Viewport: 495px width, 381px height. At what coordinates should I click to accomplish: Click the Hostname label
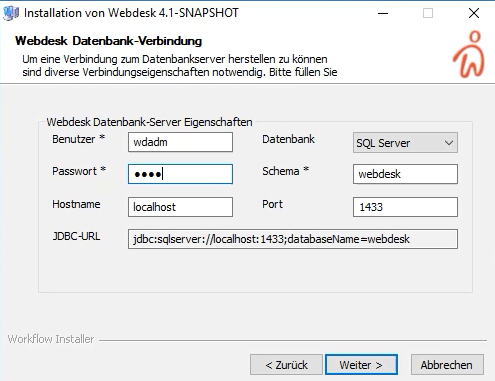coord(76,204)
